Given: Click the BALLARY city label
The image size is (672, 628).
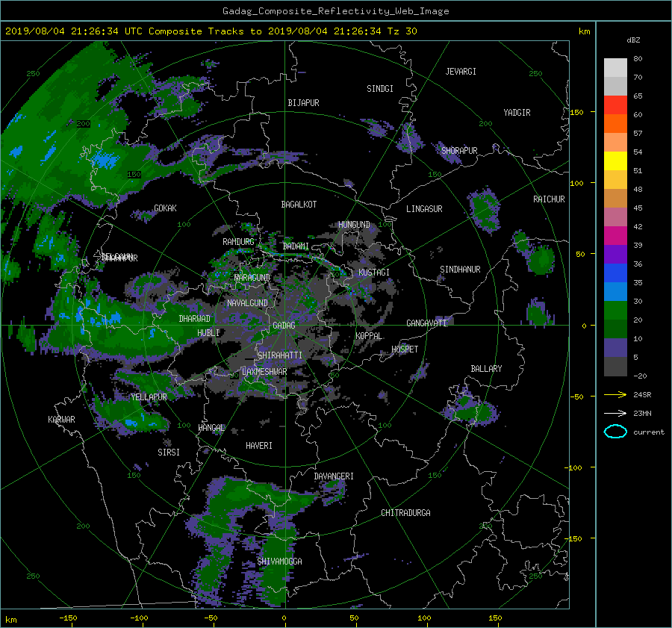Looking at the screenshot, I should (486, 369).
